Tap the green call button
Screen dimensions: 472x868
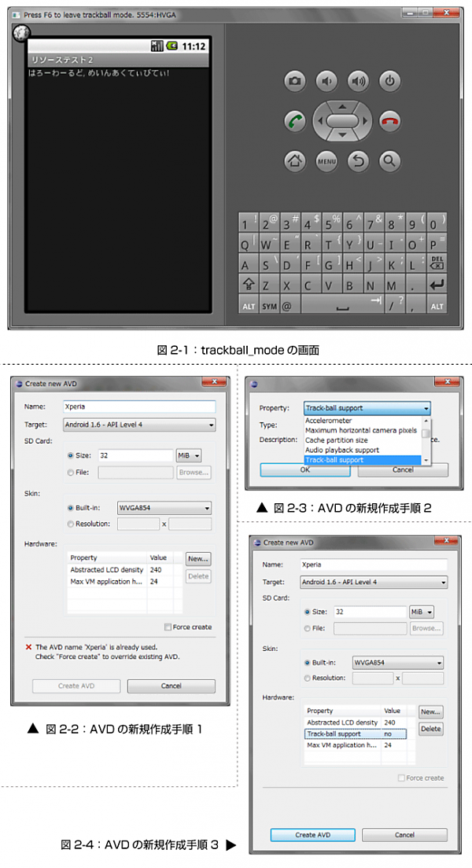pyautogui.click(x=295, y=120)
